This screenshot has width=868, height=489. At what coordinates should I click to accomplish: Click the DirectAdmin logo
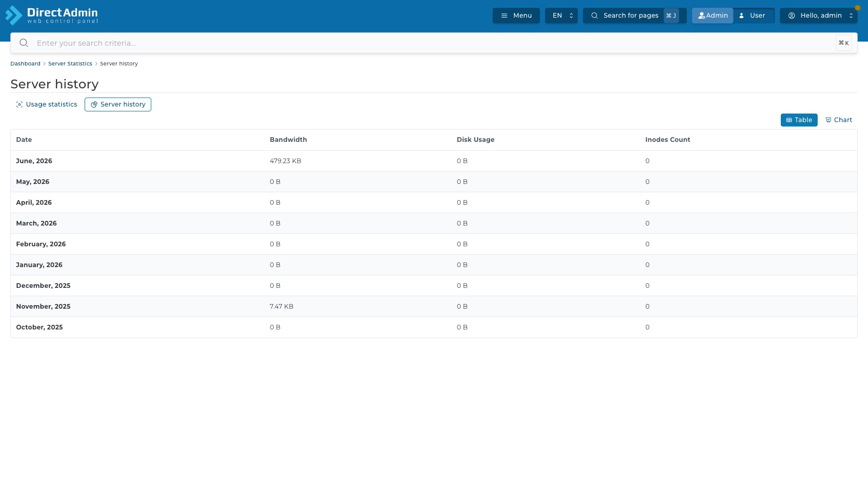51,15
